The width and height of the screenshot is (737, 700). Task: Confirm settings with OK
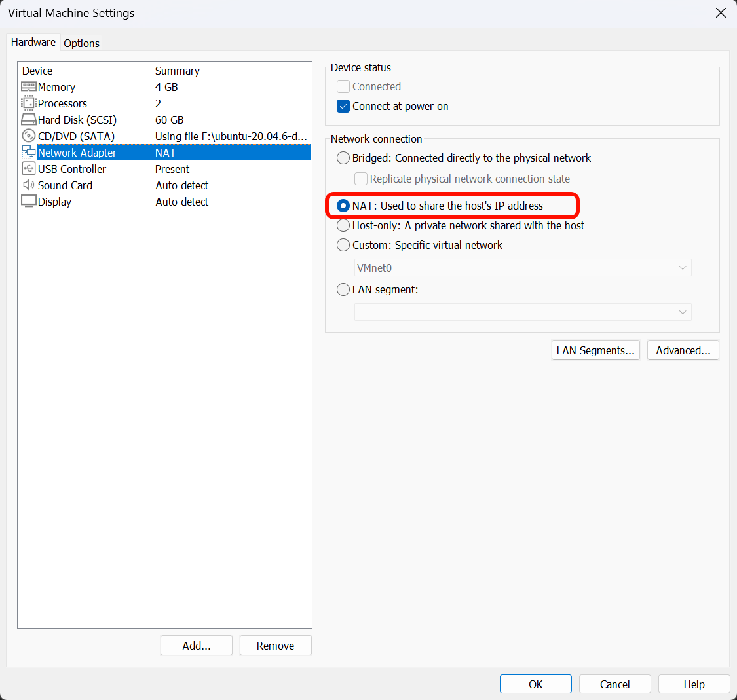535,684
